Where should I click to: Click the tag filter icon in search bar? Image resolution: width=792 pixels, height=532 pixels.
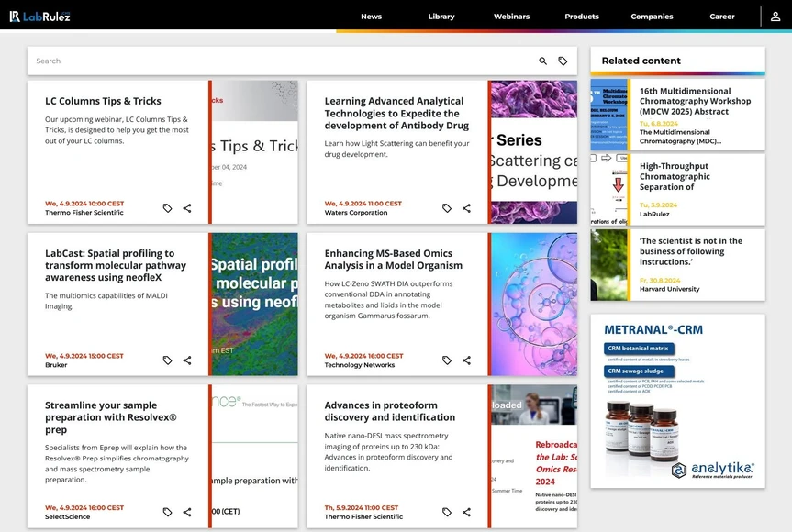click(x=563, y=61)
